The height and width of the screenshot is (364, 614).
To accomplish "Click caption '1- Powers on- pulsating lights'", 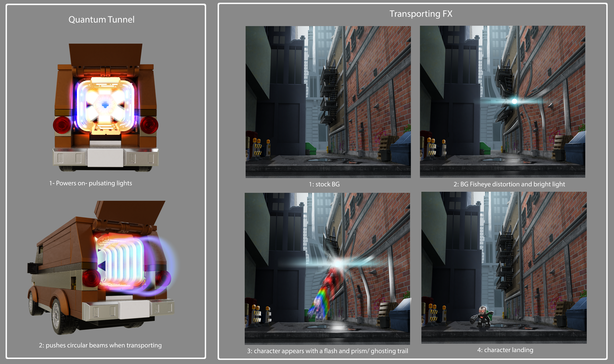I will tap(91, 183).
